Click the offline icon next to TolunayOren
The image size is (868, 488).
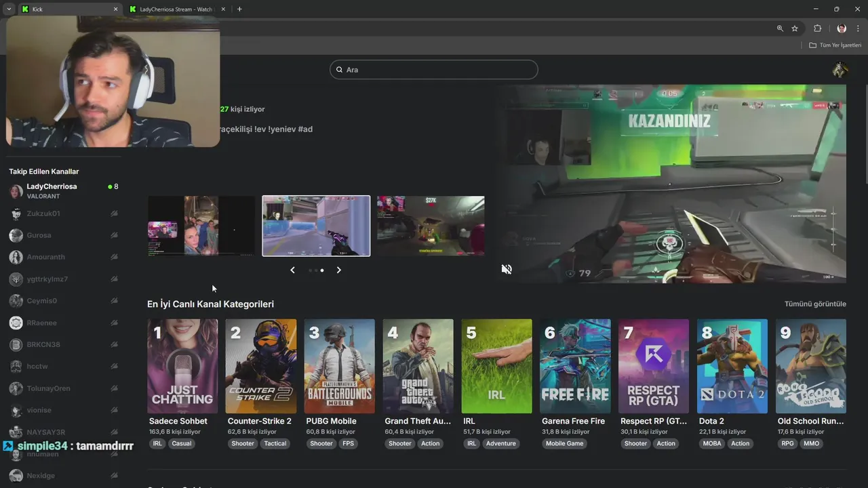point(114,388)
